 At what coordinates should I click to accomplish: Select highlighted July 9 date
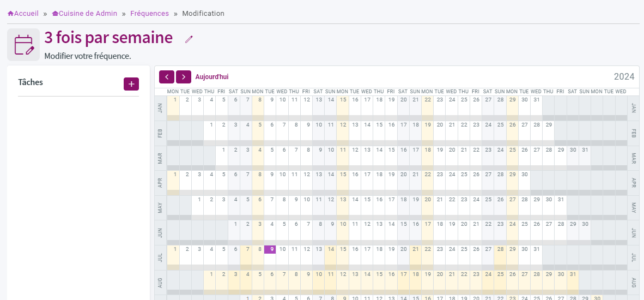click(270, 249)
